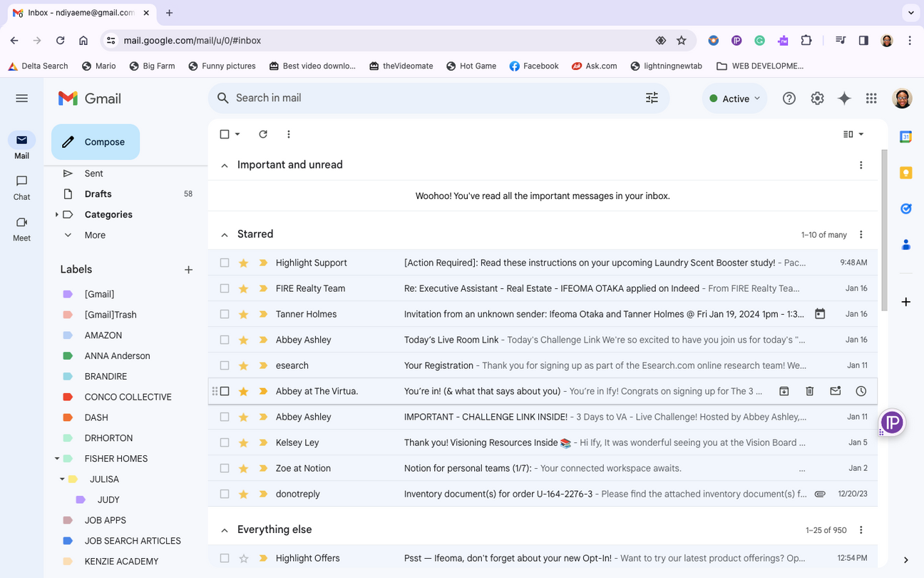The image size is (924, 578).
Task: Open Google Keep side panel icon
Action: coord(905,173)
